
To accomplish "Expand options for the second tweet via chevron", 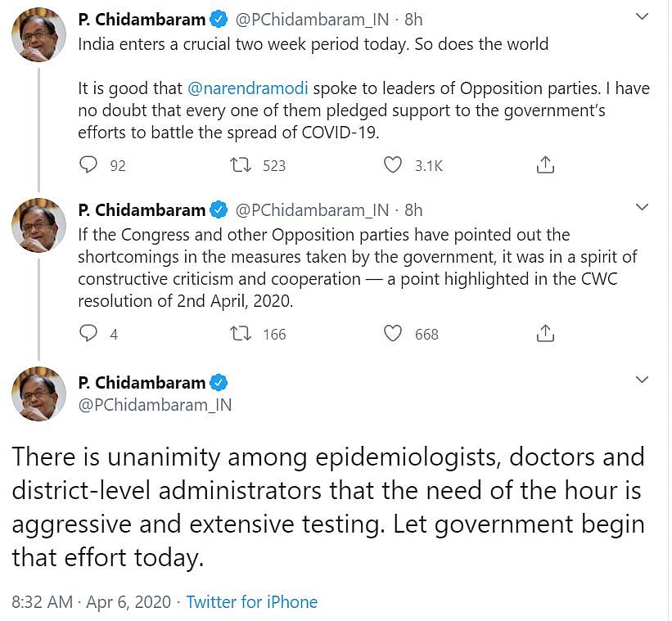I will pyautogui.click(x=643, y=207).
